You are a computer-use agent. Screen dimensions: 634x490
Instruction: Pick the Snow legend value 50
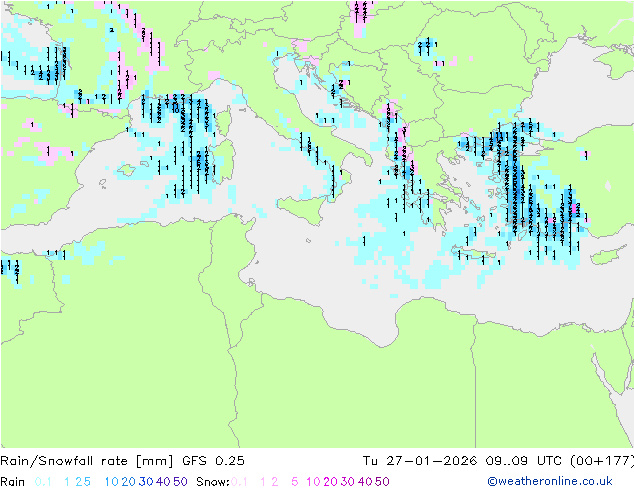(382, 482)
